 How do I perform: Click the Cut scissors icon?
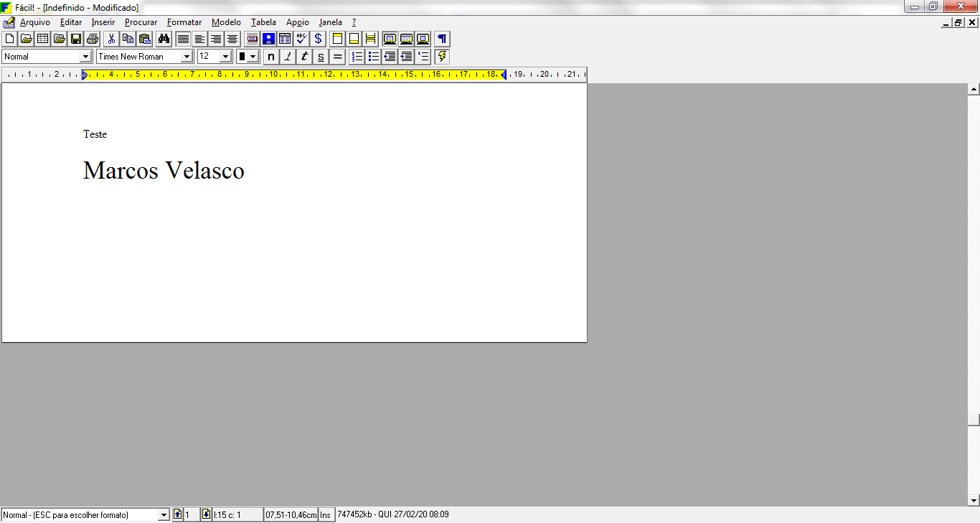pos(111,39)
